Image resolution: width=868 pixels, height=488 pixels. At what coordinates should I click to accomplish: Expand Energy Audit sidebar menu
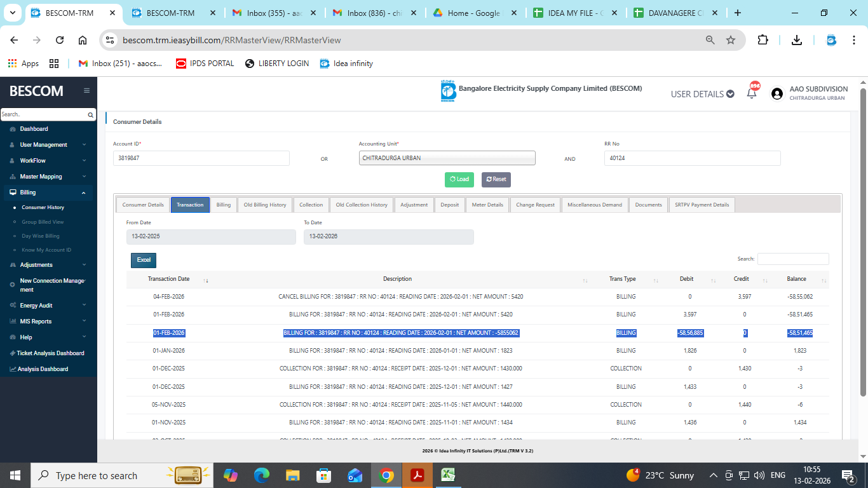click(x=48, y=306)
